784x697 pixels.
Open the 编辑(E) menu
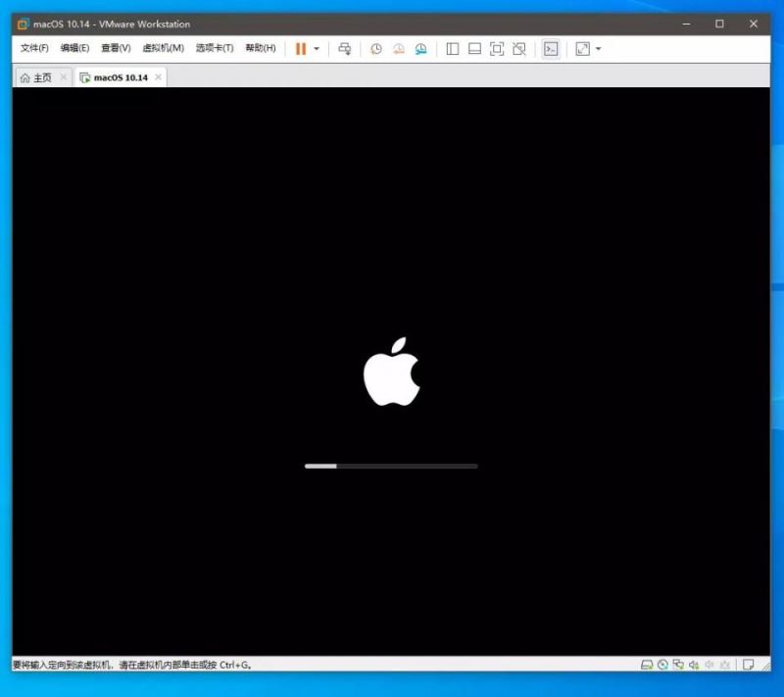coord(75,48)
